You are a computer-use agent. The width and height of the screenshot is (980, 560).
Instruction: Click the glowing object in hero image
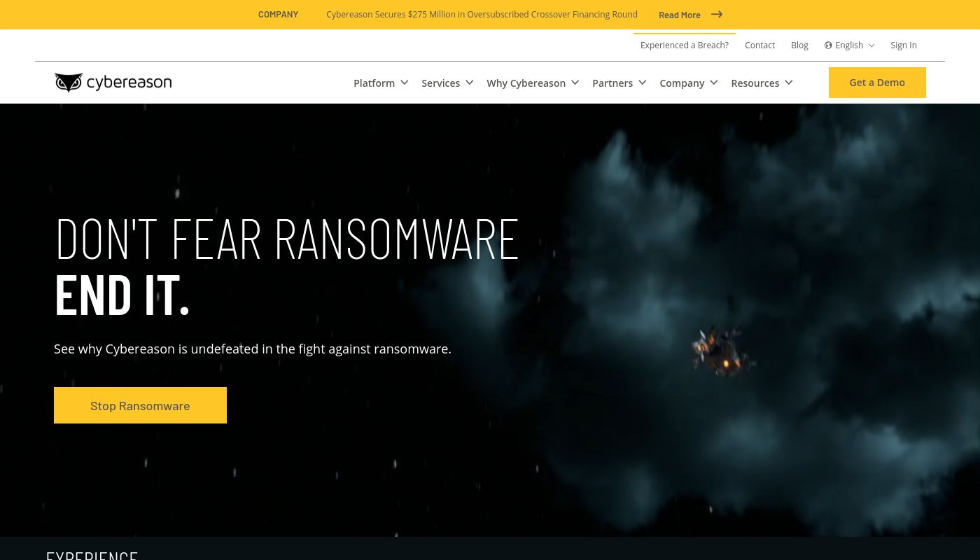(723, 352)
